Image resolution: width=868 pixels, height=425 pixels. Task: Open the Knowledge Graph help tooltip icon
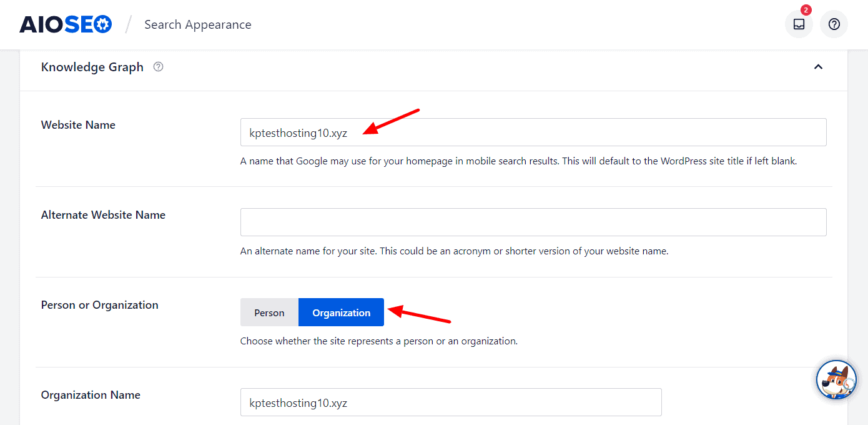coord(158,67)
